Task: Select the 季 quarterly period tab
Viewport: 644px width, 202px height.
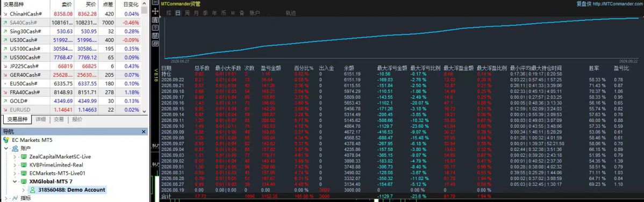Action: (205, 13)
